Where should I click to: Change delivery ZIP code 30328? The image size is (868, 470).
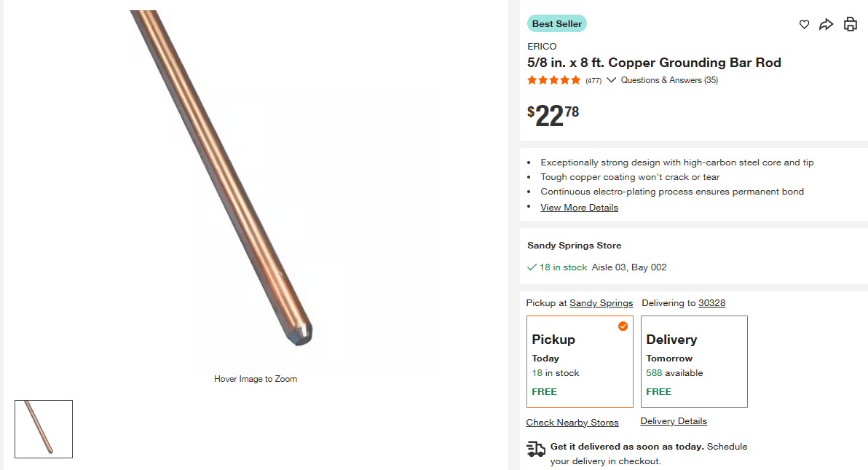coord(711,303)
